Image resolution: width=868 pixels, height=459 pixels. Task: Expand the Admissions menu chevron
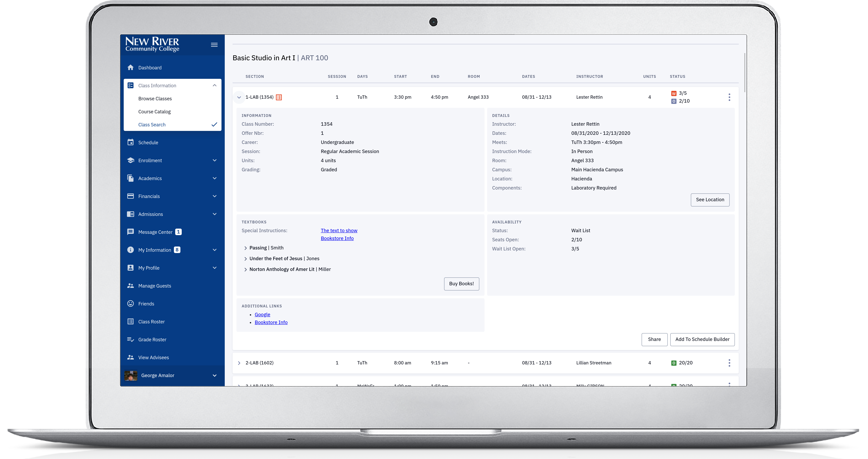pos(214,214)
